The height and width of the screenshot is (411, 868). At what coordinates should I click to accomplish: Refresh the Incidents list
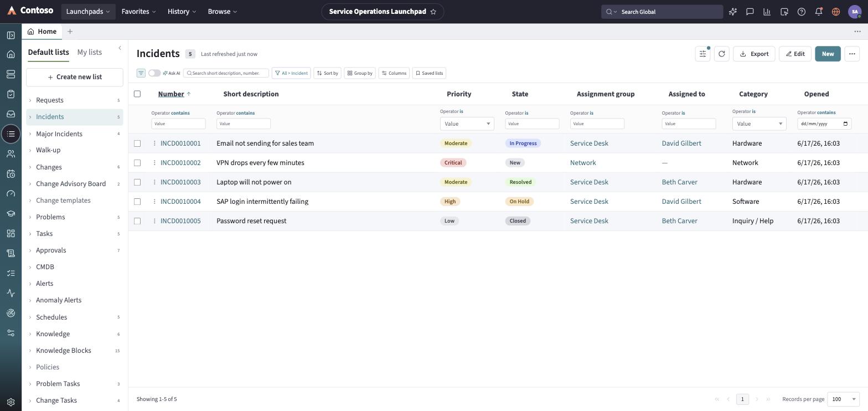coord(722,54)
